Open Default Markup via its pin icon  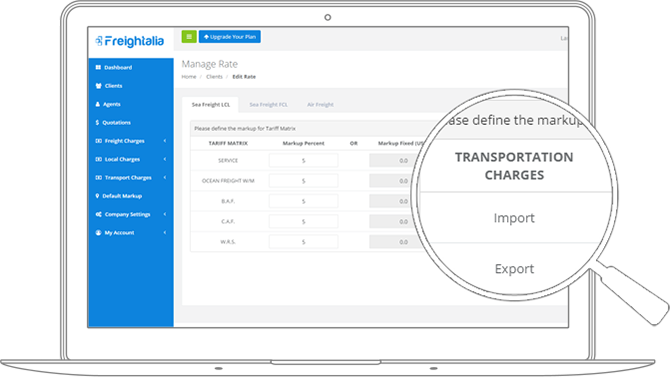point(97,196)
